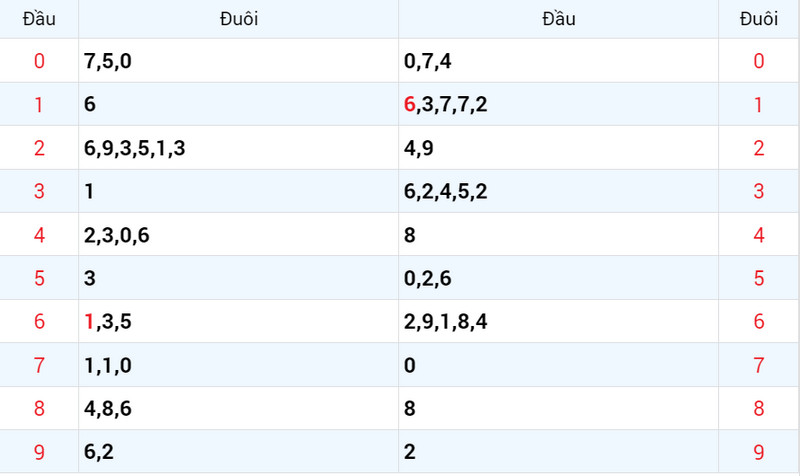Click the left Đuôi column header
This screenshot has width=800, height=476.
click(238, 19)
